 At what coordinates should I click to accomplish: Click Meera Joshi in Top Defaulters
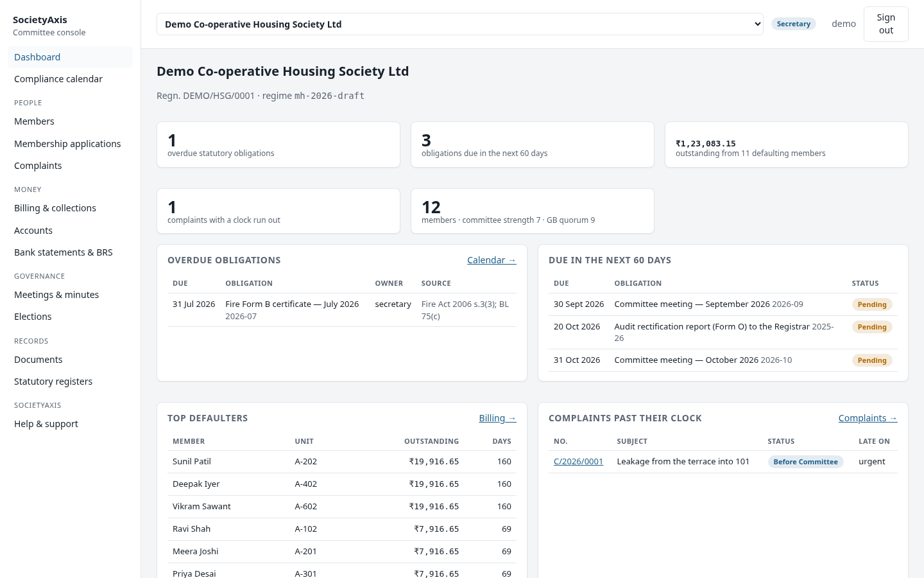pos(195,552)
